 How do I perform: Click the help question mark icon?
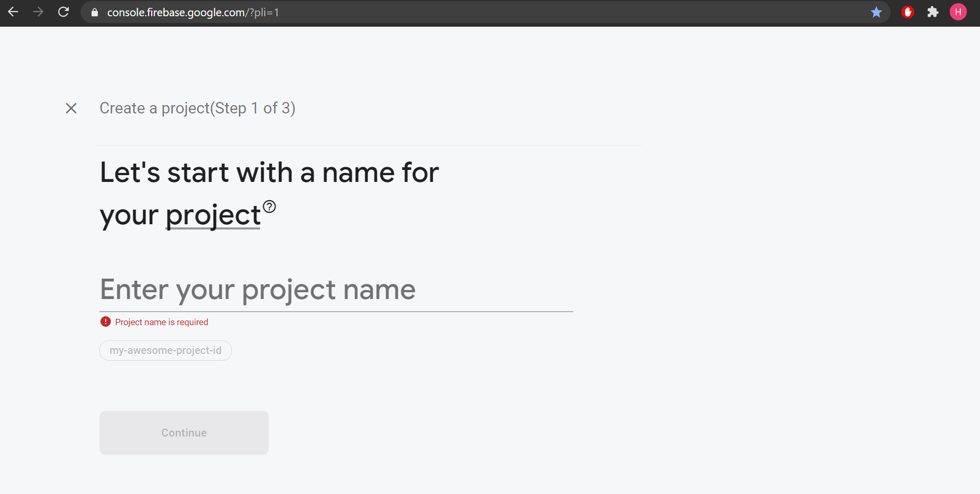click(269, 206)
